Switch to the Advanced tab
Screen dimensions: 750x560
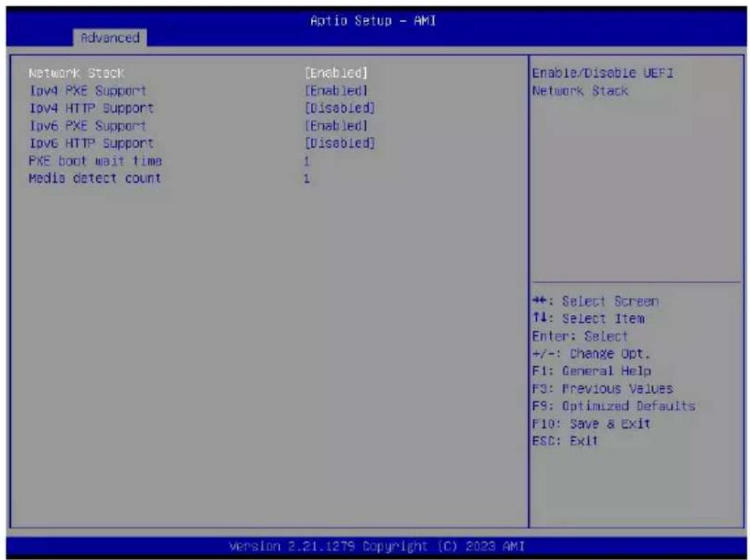coord(110,37)
